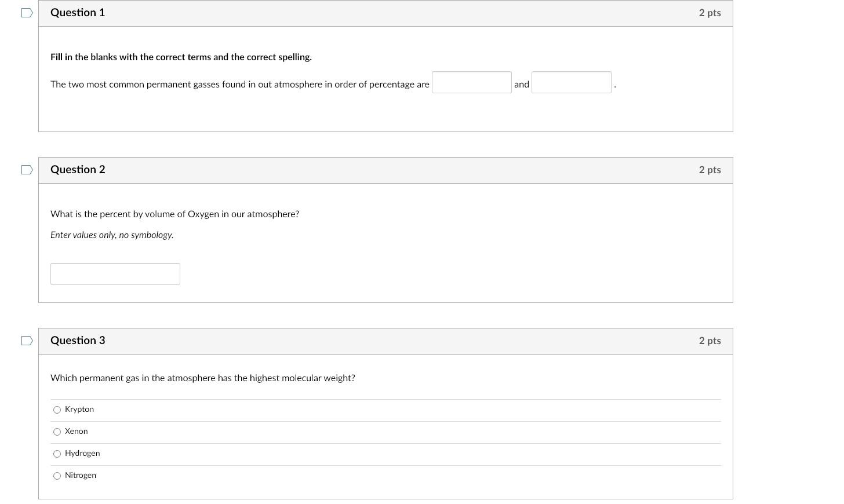
Task: Click the Question 1 heading
Action: coord(78,13)
